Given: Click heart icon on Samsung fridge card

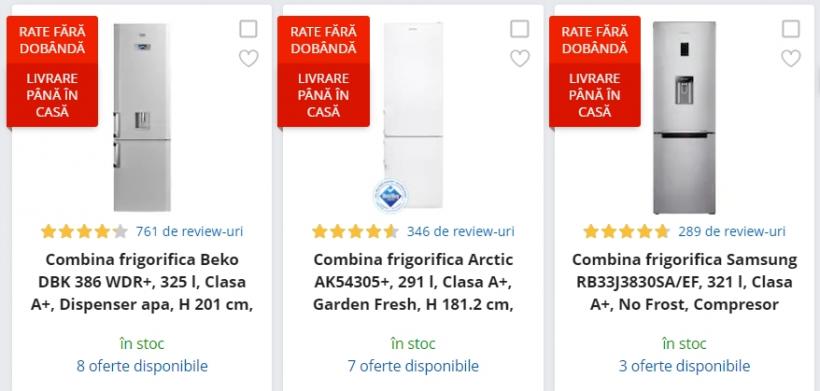Looking at the screenshot, I should tap(791, 58).
